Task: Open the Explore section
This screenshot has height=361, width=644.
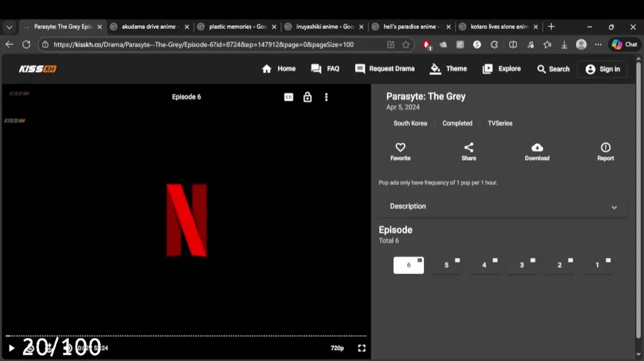Action: [502, 69]
